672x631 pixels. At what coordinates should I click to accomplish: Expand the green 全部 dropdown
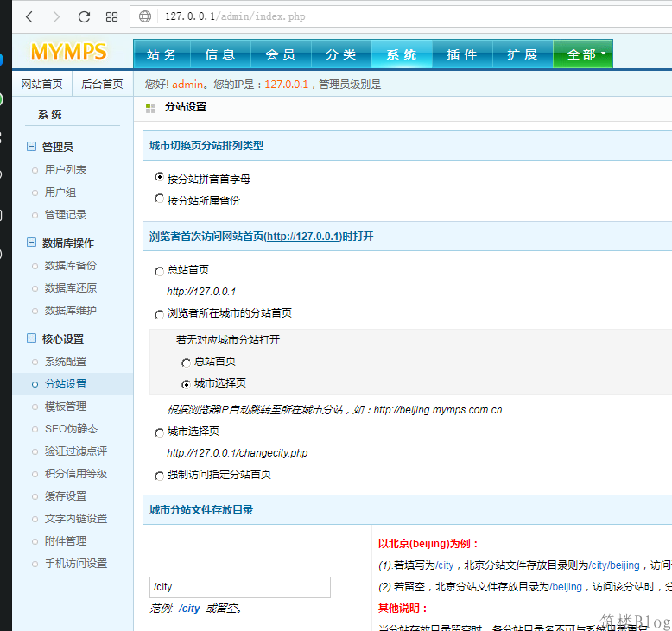pos(583,54)
